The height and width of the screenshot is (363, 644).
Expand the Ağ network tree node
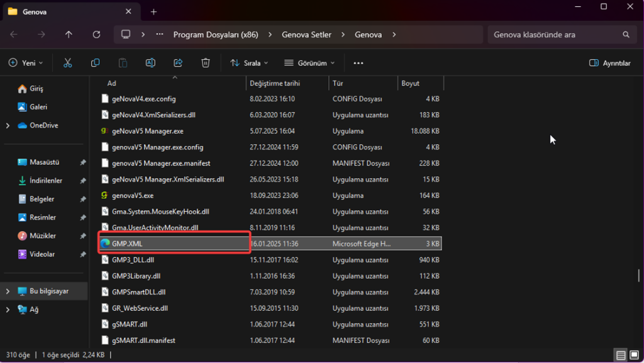pos(8,310)
